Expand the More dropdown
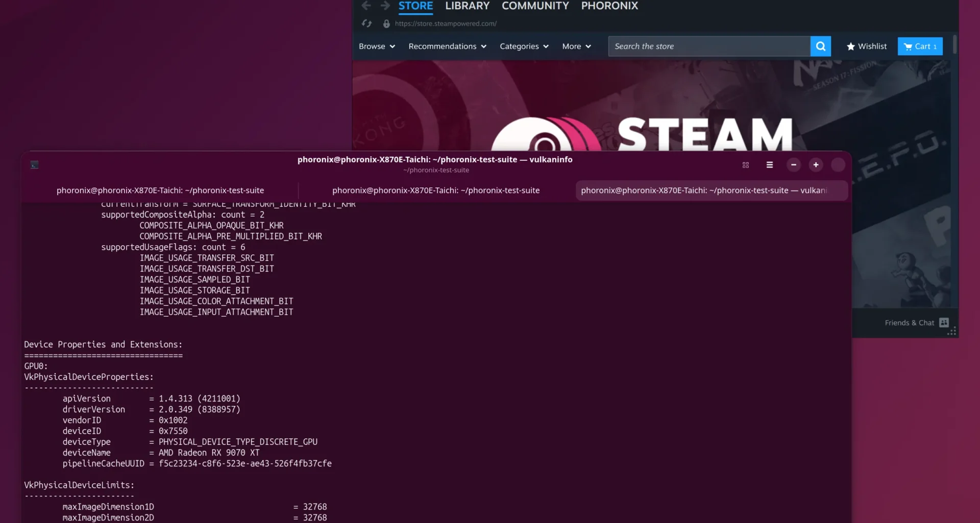The width and height of the screenshot is (980, 523). coord(576,46)
